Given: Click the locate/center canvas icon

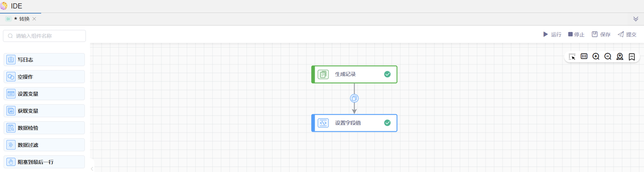Looking at the screenshot, I should point(620,57).
